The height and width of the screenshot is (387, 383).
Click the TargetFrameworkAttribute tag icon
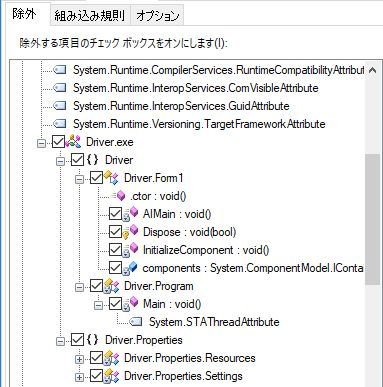pos(60,124)
